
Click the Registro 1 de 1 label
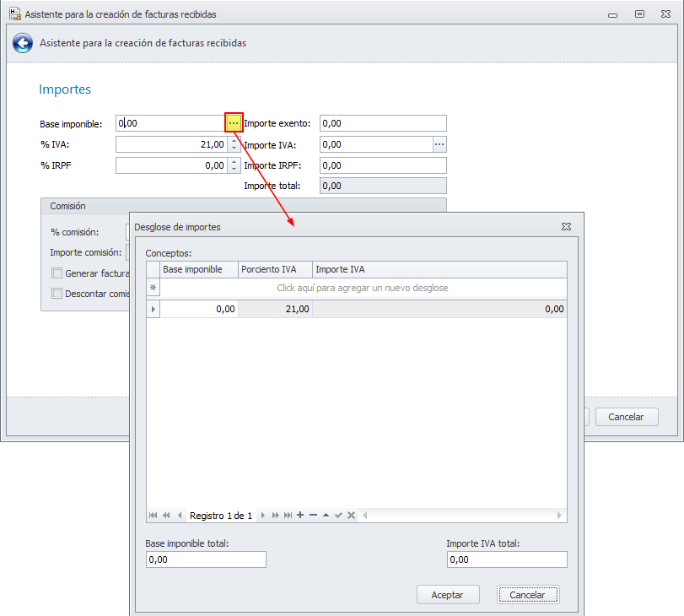click(x=221, y=516)
